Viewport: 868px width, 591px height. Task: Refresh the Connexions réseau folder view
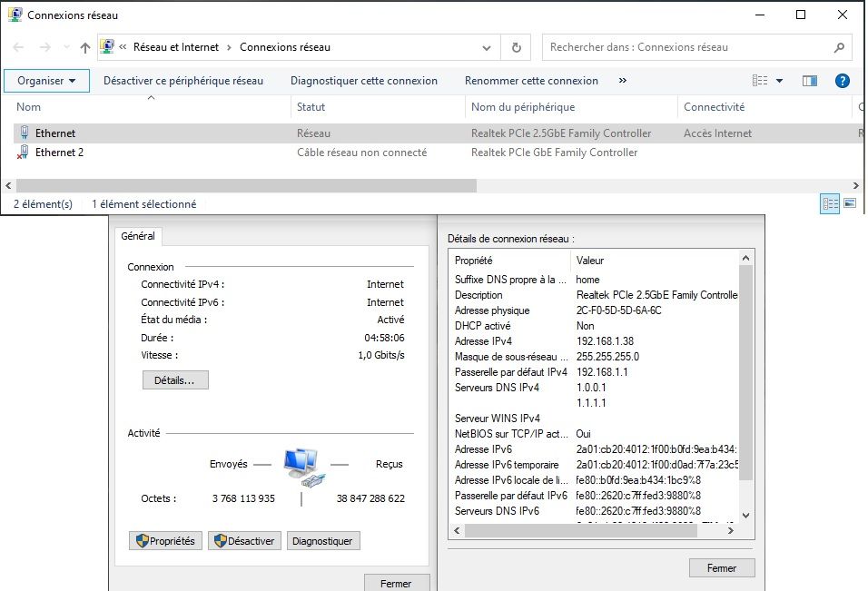click(517, 47)
